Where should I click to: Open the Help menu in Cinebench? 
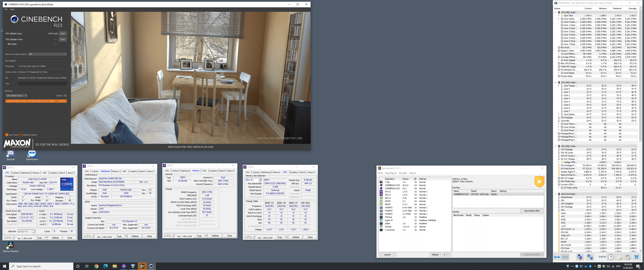12,10
